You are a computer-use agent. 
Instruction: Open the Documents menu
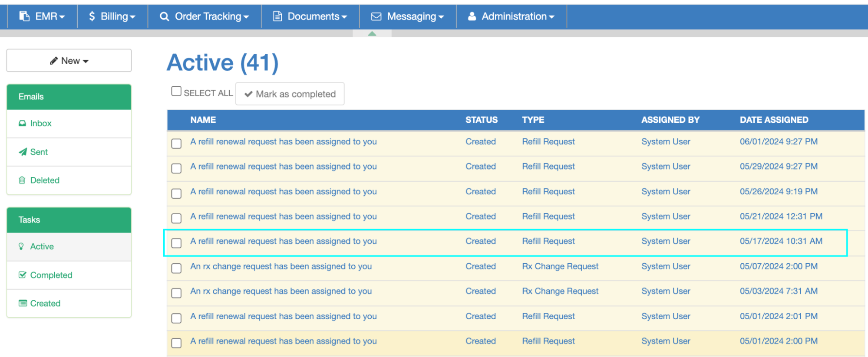click(310, 16)
